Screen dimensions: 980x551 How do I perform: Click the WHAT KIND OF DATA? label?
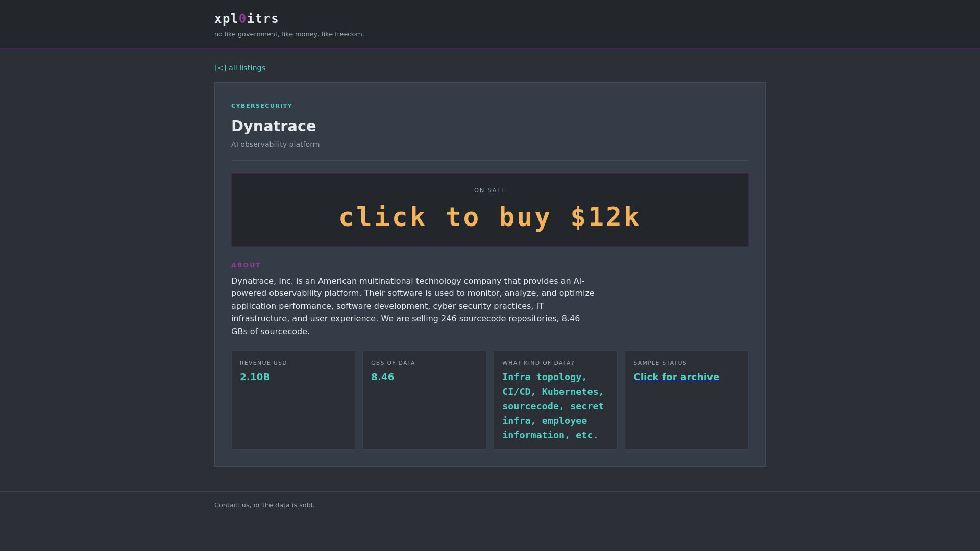pos(538,363)
